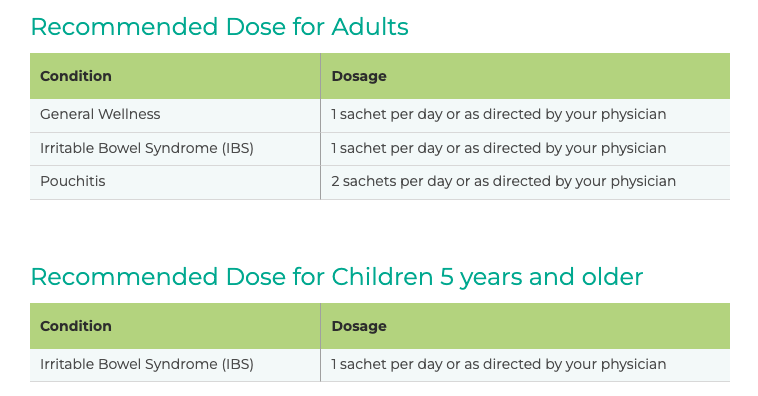Image resolution: width=758 pixels, height=396 pixels.
Task: Click the word Adults in first heading
Action: pyautogui.click(x=370, y=27)
